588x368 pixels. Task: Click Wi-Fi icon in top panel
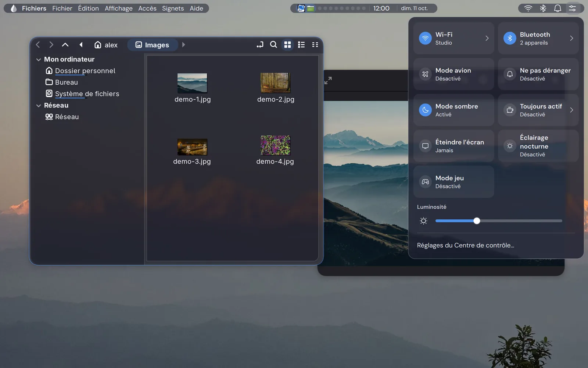click(528, 8)
